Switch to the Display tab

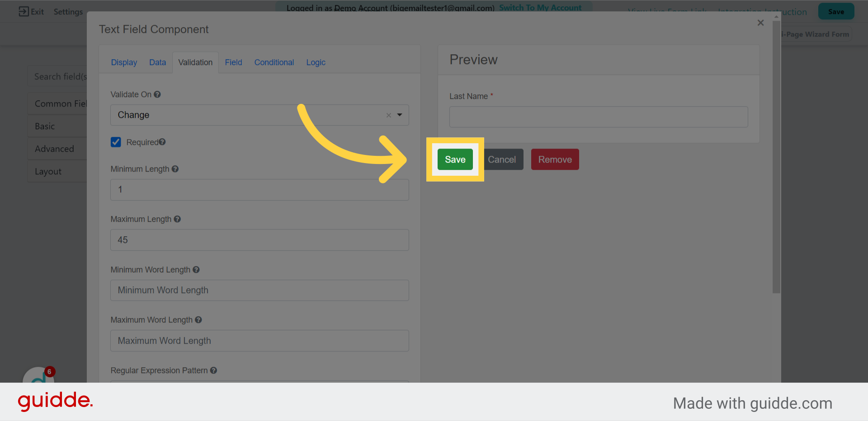(x=124, y=62)
